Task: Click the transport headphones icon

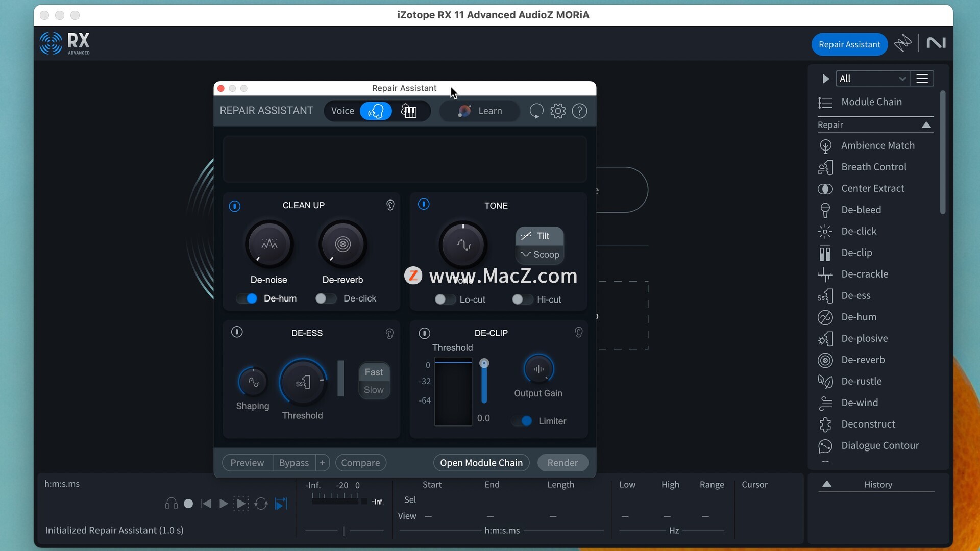Action: [171, 504]
